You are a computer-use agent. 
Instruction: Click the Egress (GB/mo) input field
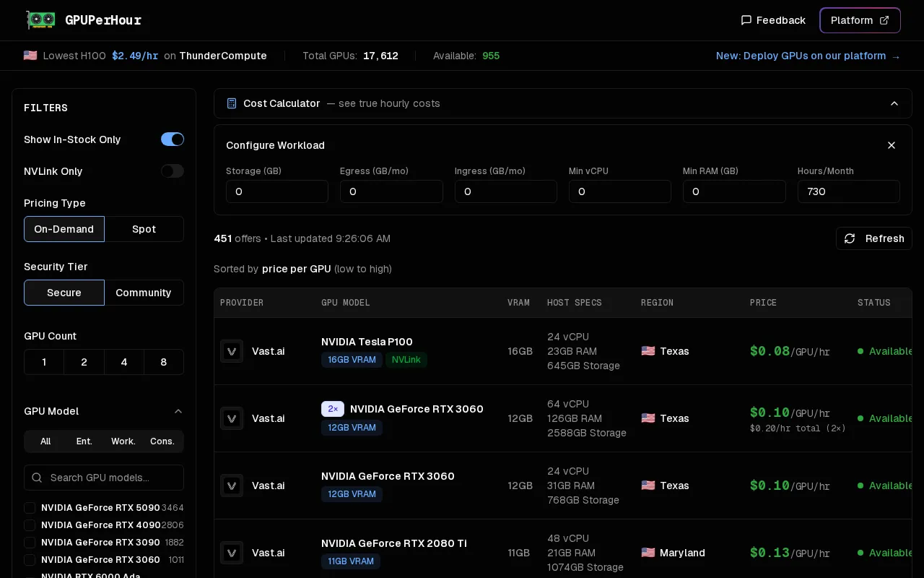tap(391, 191)
